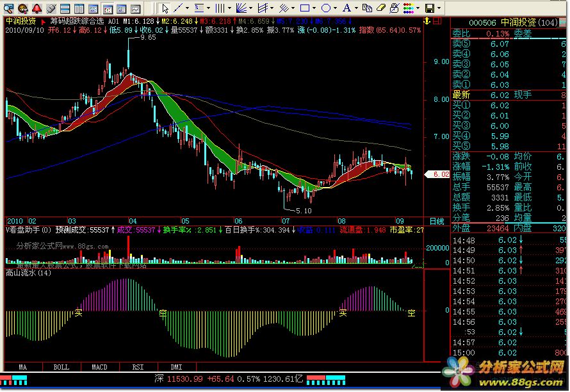Open the color palette swatch grid
The width and height of the screenshot is (570, 392).
tap(409, 8)
